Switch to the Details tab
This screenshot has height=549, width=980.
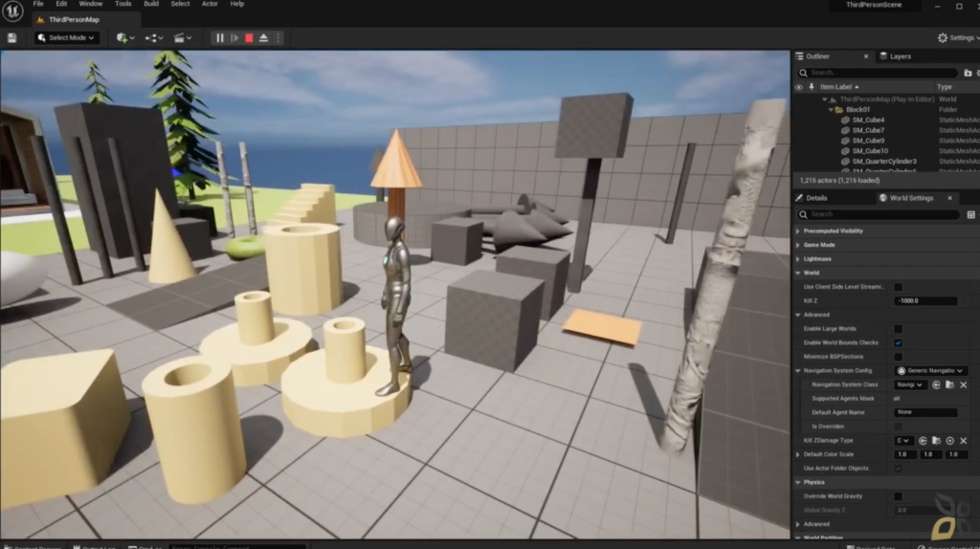click(x=812, y=198)
